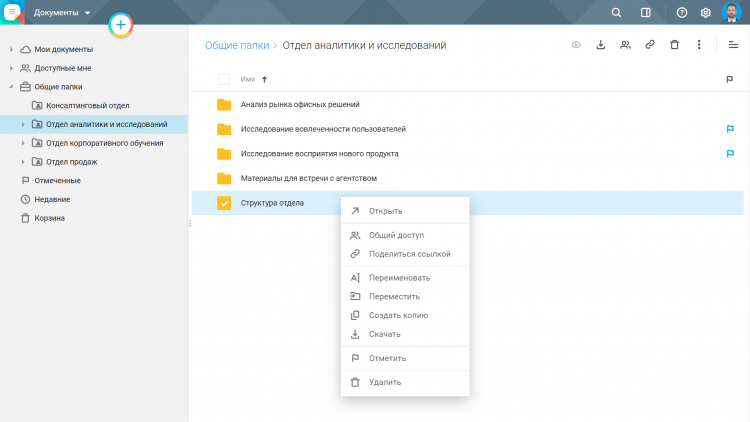
Task: Click the trash icon in toolbar
Action: click(x=674, y=45)
